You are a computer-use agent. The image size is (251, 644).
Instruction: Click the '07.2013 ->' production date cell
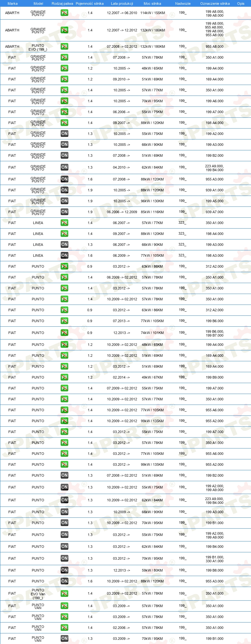click(122, 321)
